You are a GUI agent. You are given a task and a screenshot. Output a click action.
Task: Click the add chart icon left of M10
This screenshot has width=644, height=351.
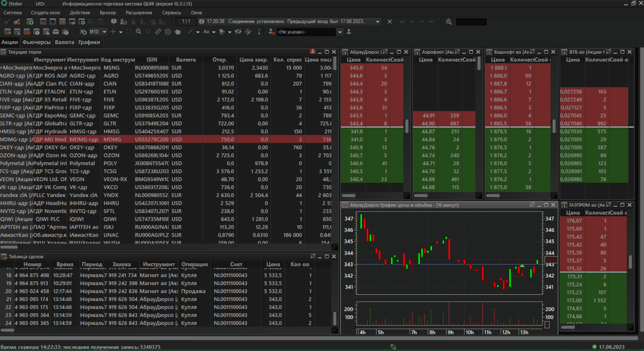[83, 32]
